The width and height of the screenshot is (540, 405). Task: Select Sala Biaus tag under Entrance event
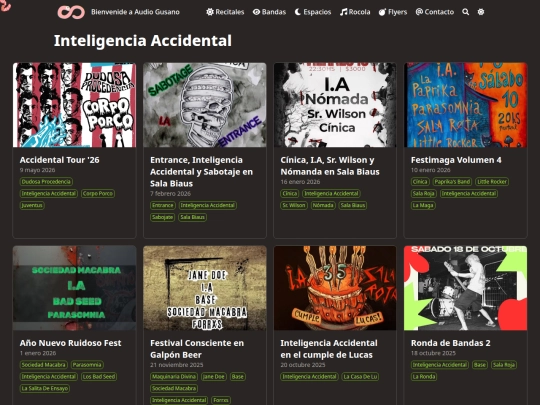[x=193, y=217]
